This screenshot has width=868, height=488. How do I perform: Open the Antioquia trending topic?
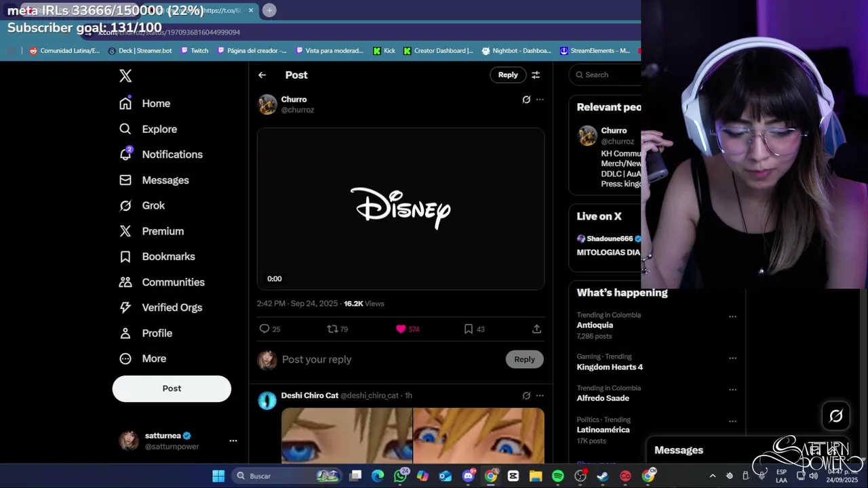tap(595, 325)
